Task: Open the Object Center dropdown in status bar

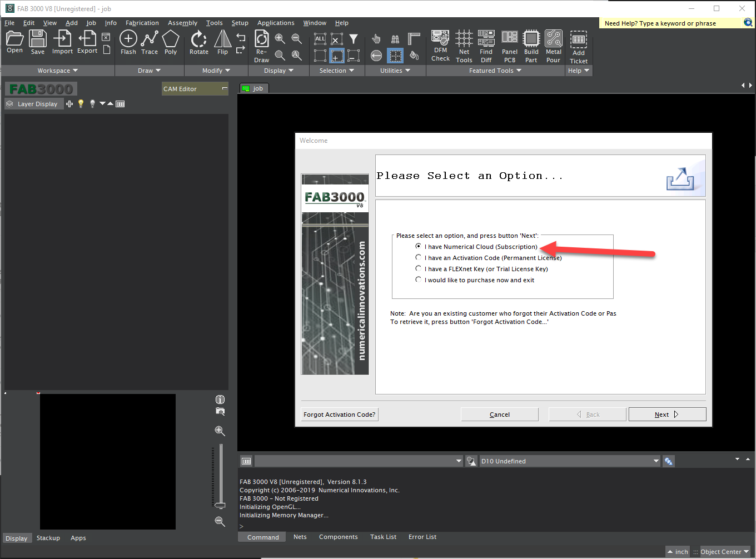Action: point(724,552)
